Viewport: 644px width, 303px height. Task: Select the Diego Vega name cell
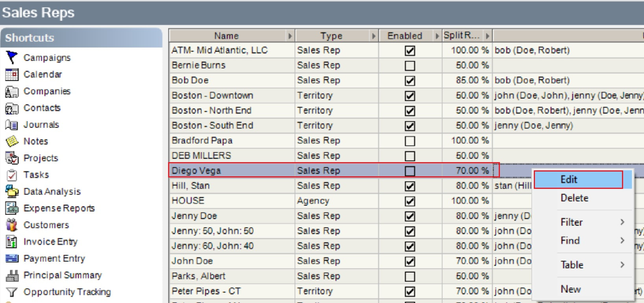(232, 171)
